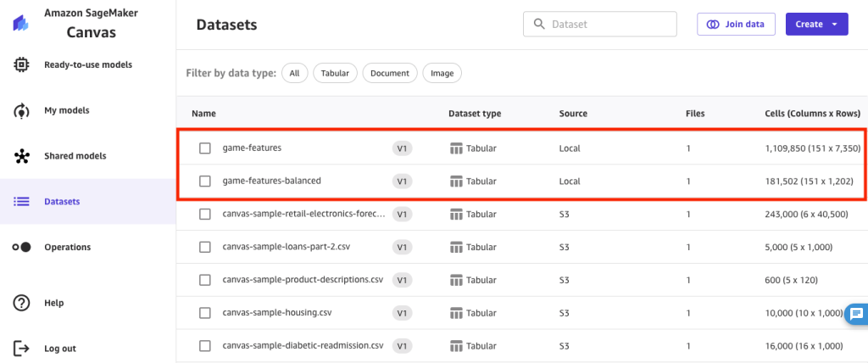Open the Help question mark icon
Viewport: 868px width, 363px height.
[x=22, y=303]
